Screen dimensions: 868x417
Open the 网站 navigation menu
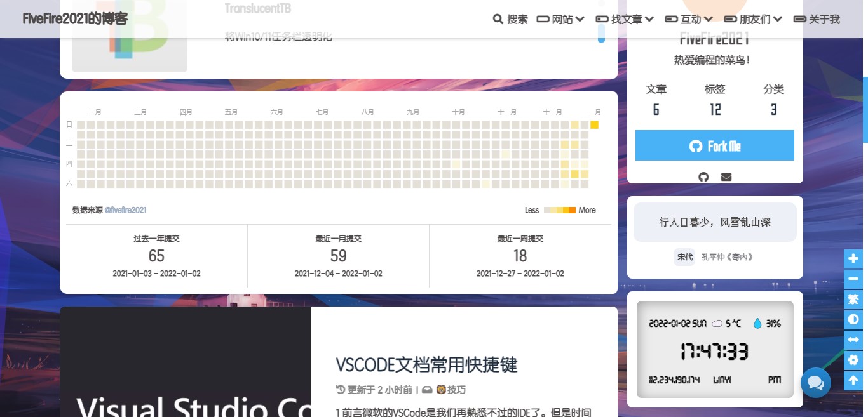(560, 19)
